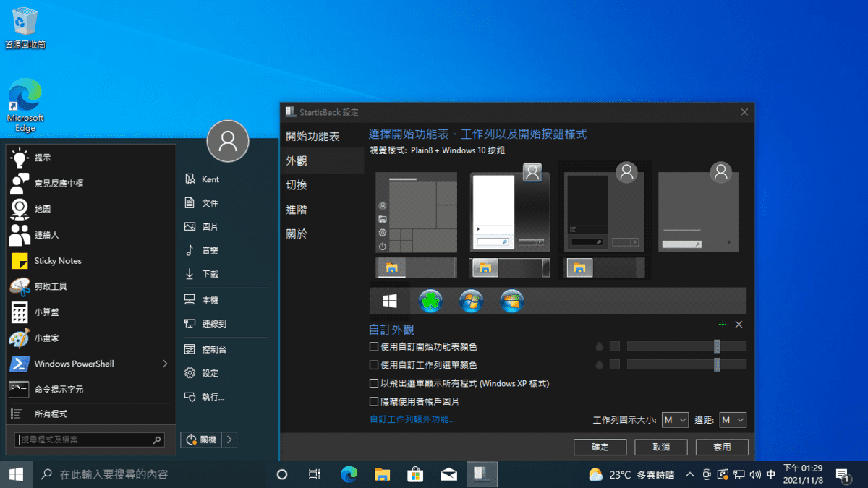Screen dimensions: 868x488
Task: Click the 套用 apply button
Action: [x=722, y=447]
